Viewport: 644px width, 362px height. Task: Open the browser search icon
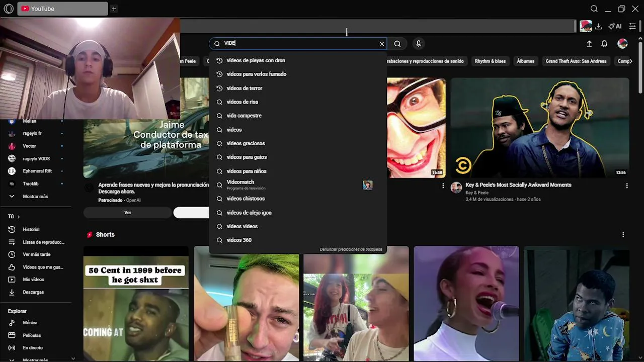coord(594,9)
